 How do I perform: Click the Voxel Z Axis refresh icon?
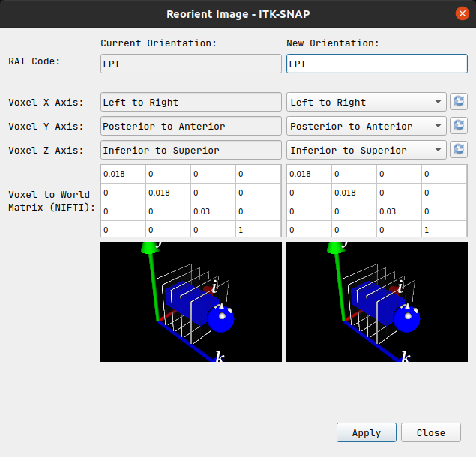click(x=459, y=150)
